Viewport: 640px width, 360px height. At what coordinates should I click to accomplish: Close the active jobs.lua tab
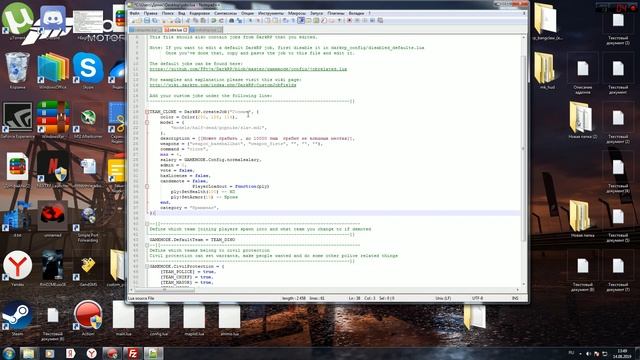click(185, 30)
